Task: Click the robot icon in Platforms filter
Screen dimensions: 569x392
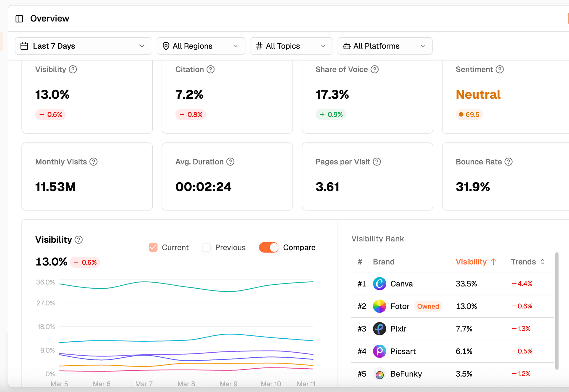Action: pos(347,46)
